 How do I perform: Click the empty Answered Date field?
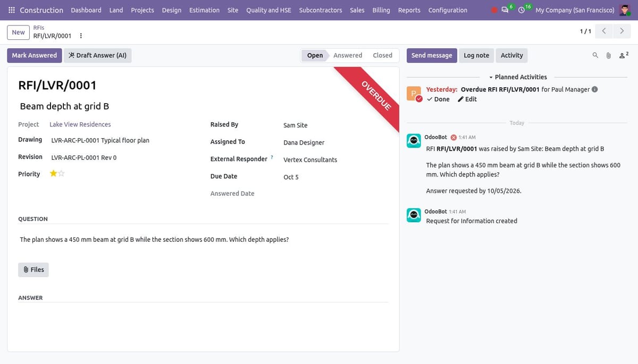335,194
